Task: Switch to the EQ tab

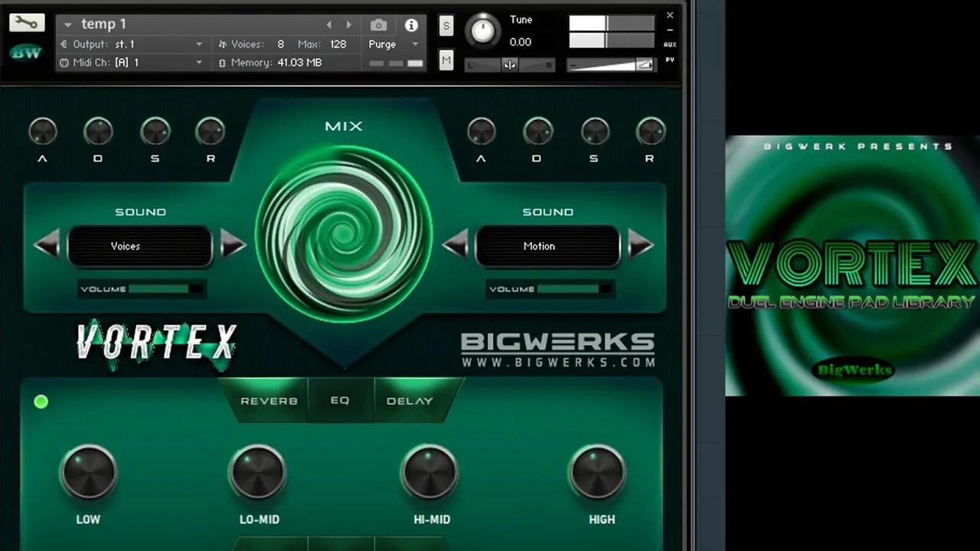Action: coord(340,400)
